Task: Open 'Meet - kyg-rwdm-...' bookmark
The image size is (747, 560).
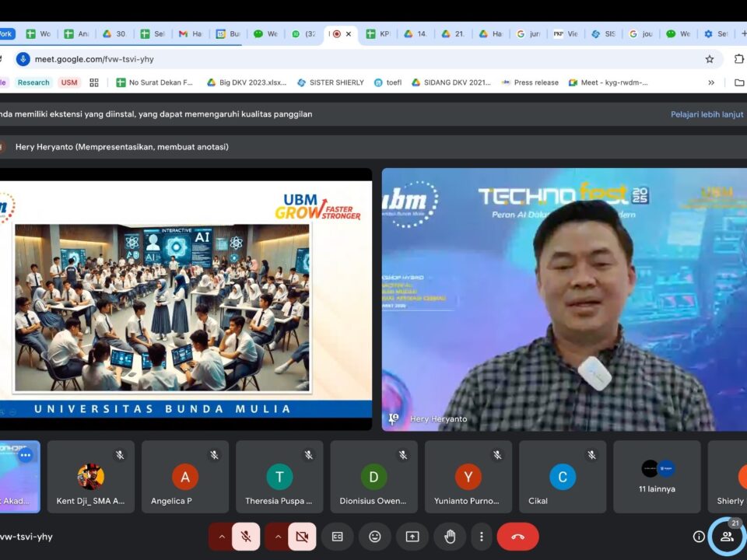Action: 608,82
